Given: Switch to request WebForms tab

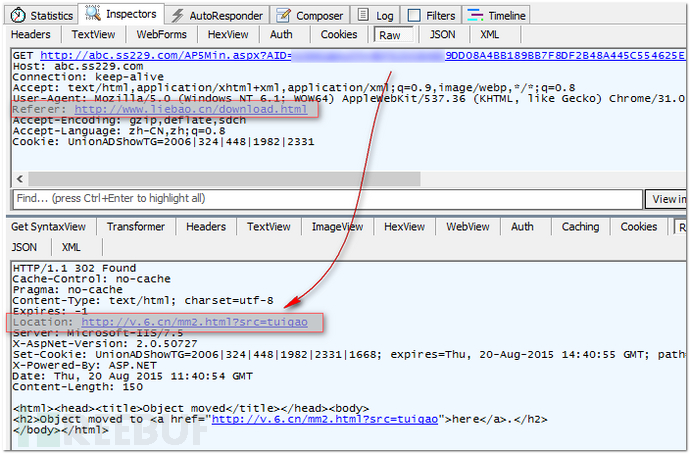Looking at the screenshot, I should (x=160, y=34).
